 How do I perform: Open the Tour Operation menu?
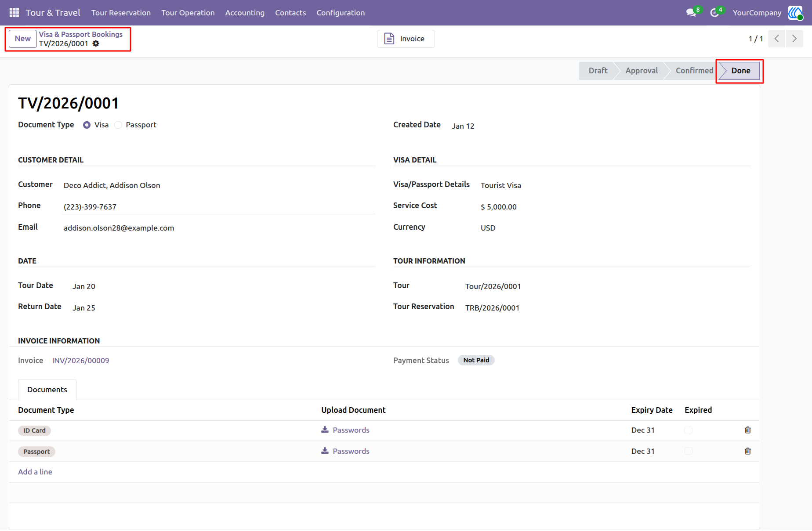188,13
